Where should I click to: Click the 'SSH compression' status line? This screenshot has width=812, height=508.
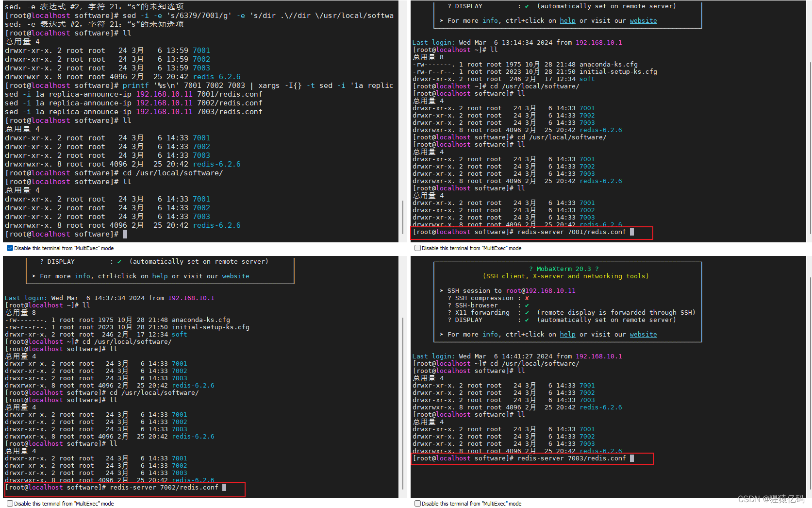pos(488,298)
